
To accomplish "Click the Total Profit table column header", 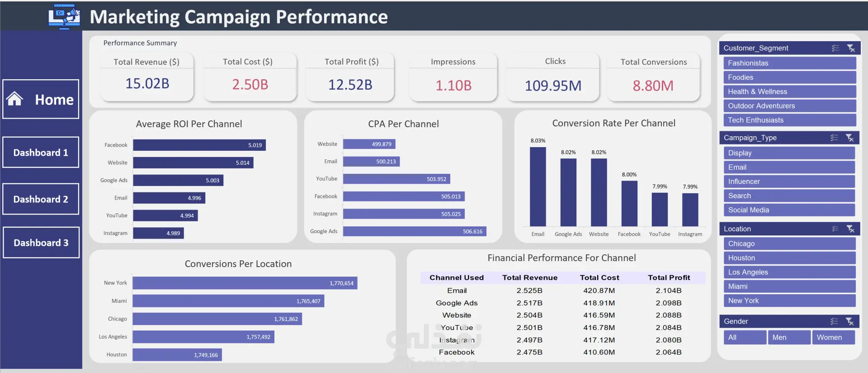I will (x=669, y=277).
